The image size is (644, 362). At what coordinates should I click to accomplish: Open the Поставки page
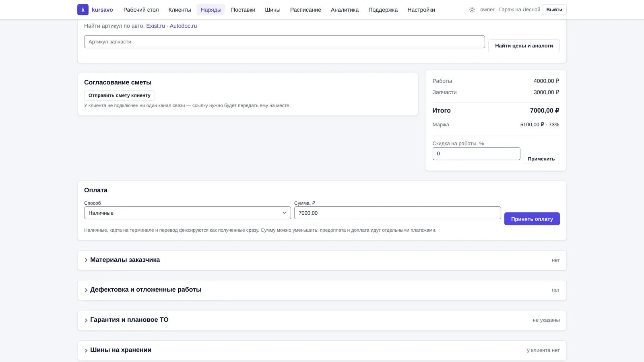(x=243, y=10)
